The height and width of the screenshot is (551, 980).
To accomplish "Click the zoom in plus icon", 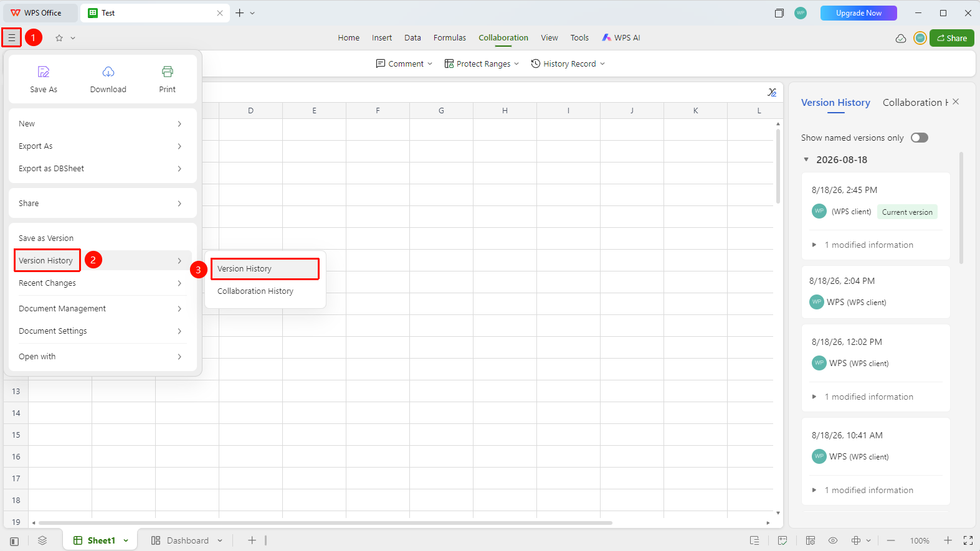I will pos(948,540).
